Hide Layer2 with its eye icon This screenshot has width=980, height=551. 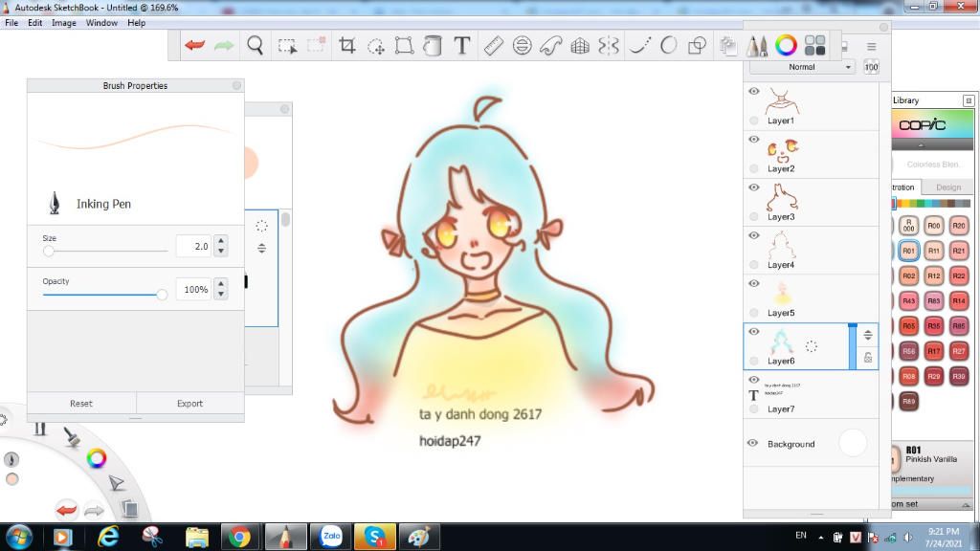[754, 140]
